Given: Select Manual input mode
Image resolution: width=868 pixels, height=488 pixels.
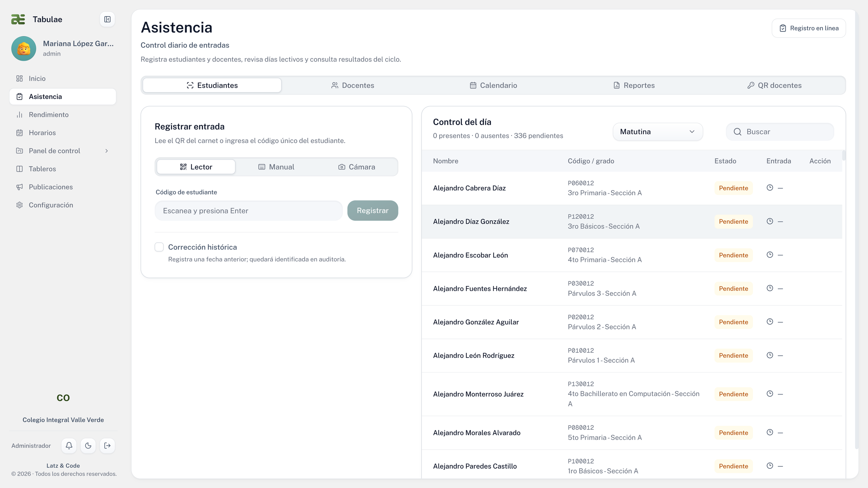Looking at the screenshot, I should [x=276, y=167].
